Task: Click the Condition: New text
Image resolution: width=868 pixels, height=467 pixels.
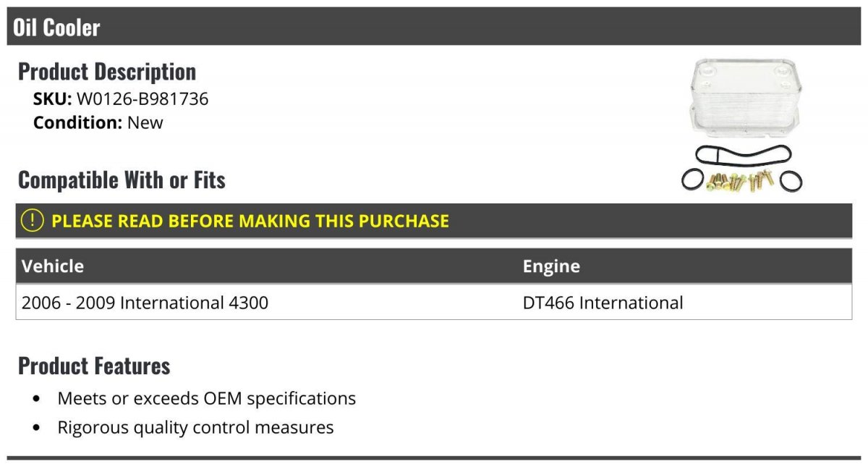Action: coord(98,122)
